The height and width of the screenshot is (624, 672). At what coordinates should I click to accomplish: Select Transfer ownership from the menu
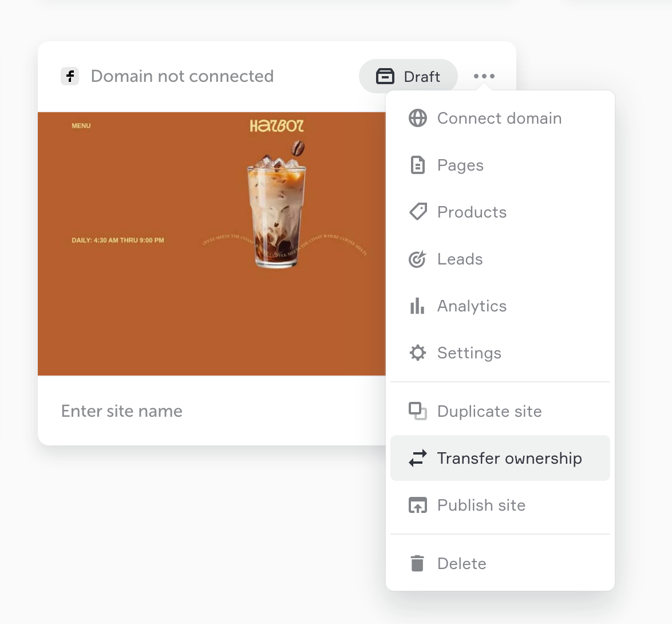(x=500, y=458)
